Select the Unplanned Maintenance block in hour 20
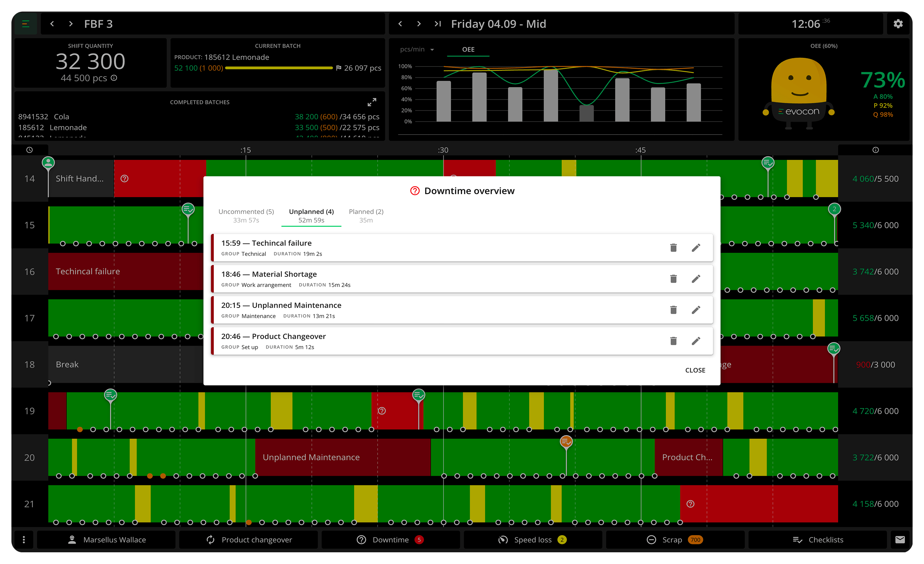Screen dimensions: 924x564 (343, 457)
